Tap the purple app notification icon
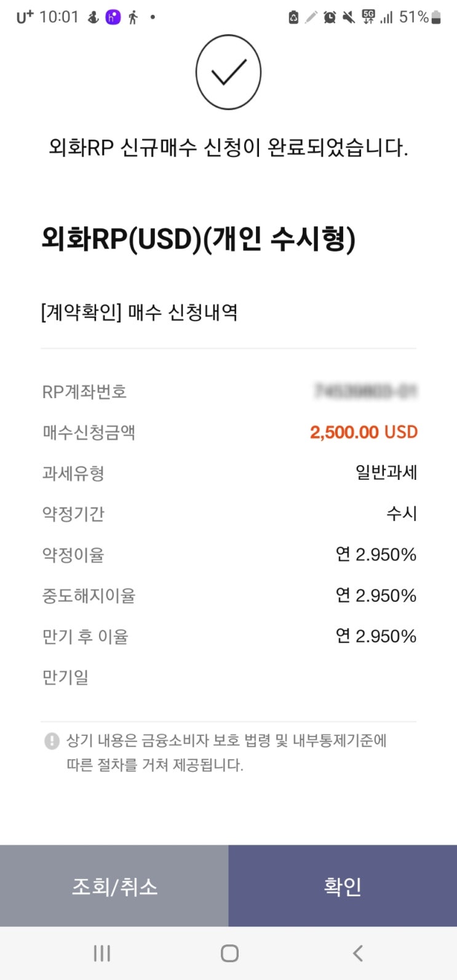457x980 pixels. [x=113, y=17]
